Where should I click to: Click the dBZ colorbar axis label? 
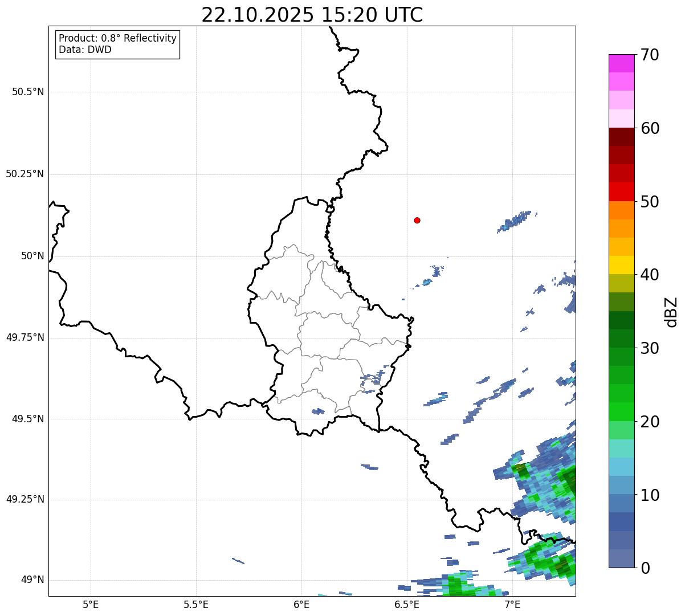[671, 312]
